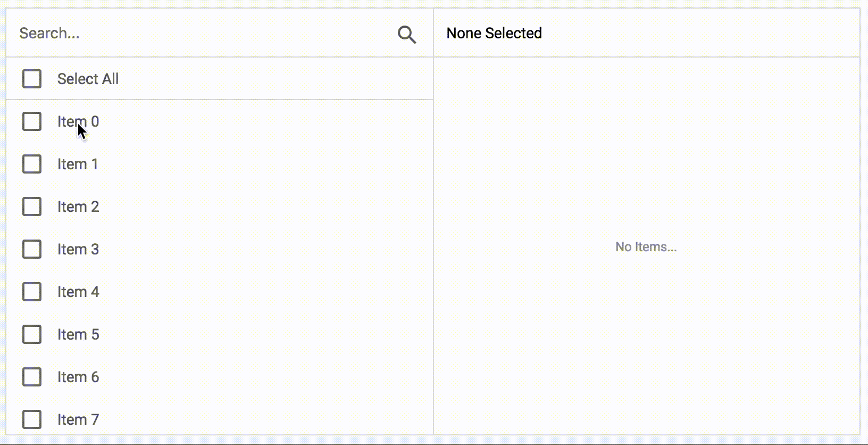The image size is (868, 445).
Task: Select Item 2 via its checkbox
Action: [x=31, y=207]
